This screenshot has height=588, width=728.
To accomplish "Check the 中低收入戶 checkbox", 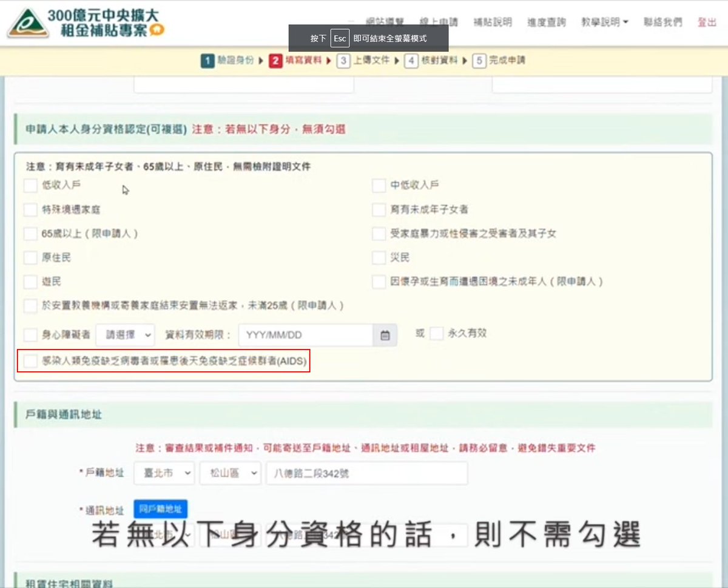I will [x=379, y=184].
